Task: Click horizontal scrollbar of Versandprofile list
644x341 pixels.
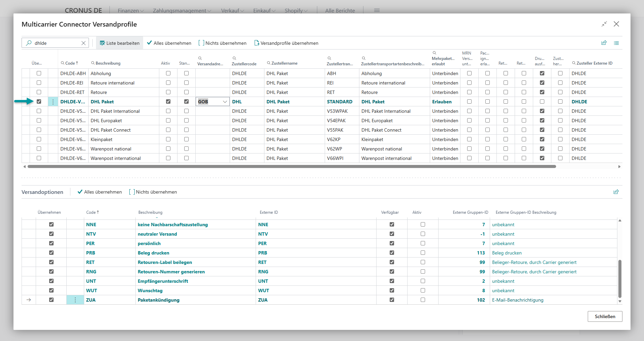Action: coord(292,167)
